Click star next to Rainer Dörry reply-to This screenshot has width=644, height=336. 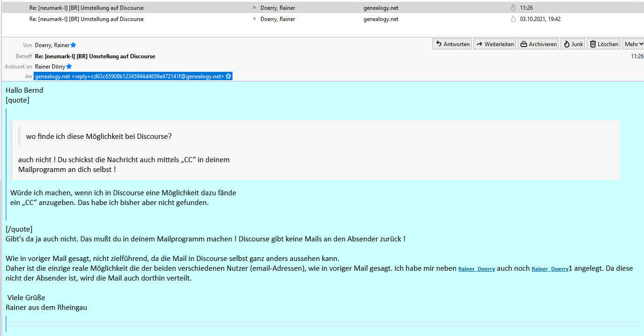(69, 67)
